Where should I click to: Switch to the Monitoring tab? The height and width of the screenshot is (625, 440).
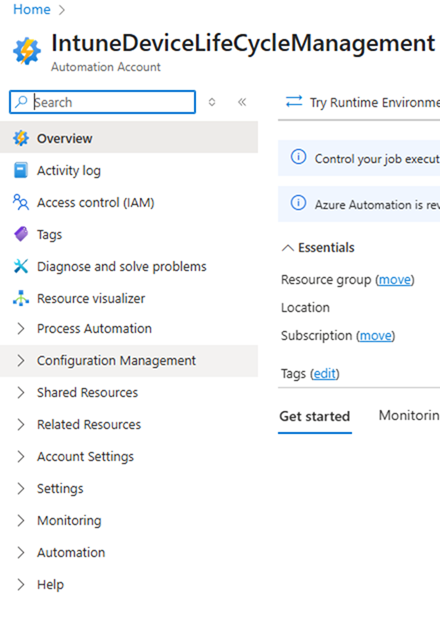[x=409, y=416]
